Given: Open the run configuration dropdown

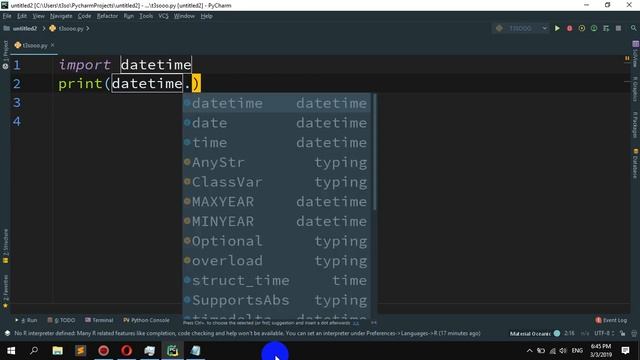Looking at the screenshot, I should pos(521,28).
